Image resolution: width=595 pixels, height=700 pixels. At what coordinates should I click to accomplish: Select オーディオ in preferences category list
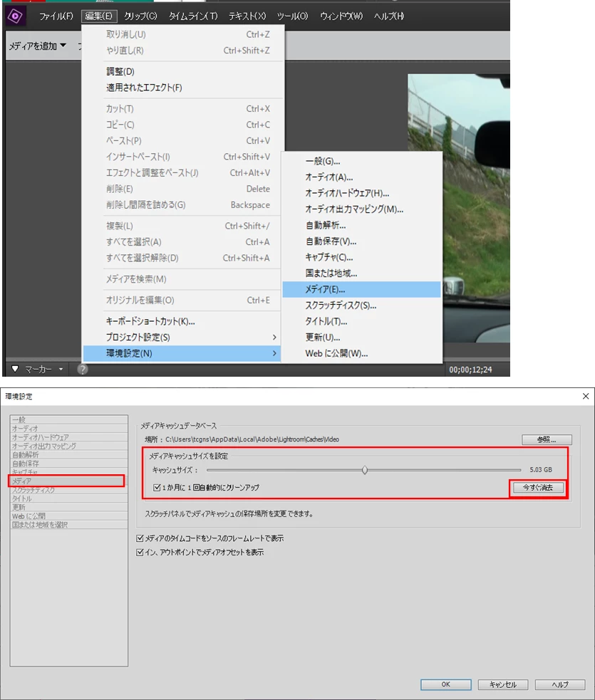point(69,429)
